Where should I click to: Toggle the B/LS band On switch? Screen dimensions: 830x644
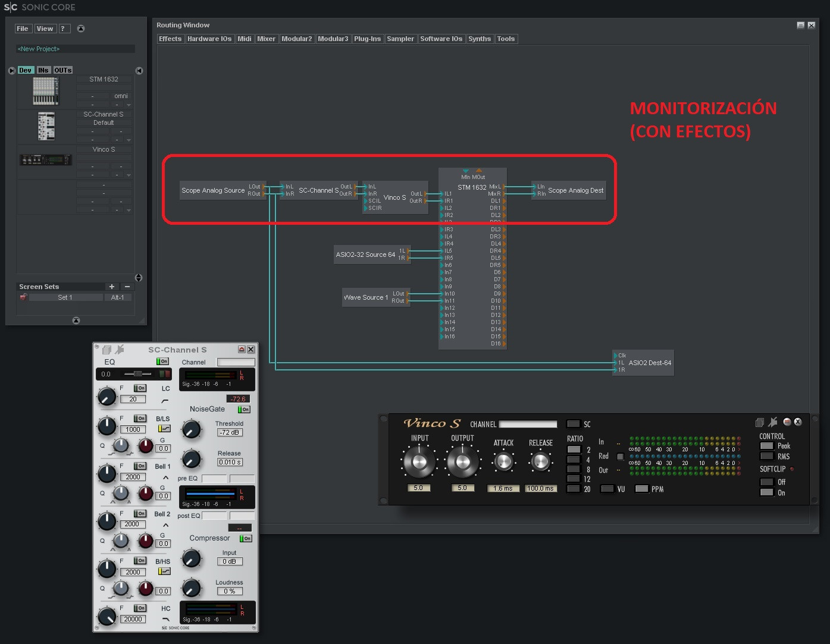pyautogui.click(x=140, y=418)
